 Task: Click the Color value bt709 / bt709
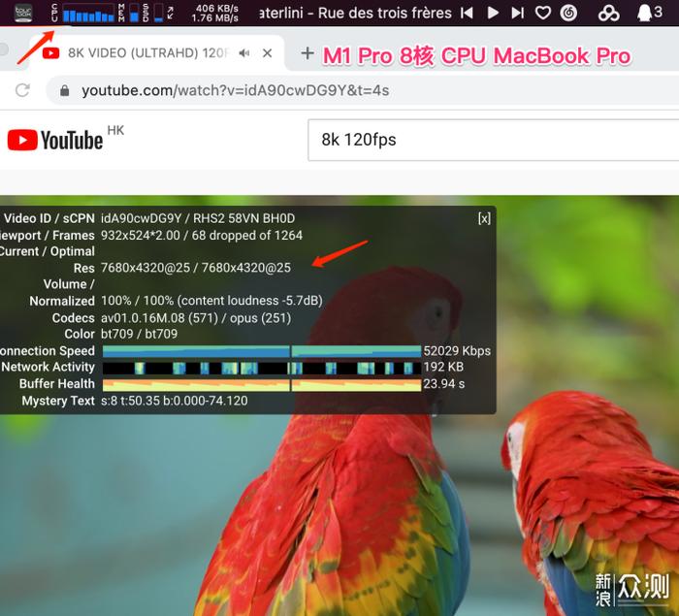tap(140, 334)
